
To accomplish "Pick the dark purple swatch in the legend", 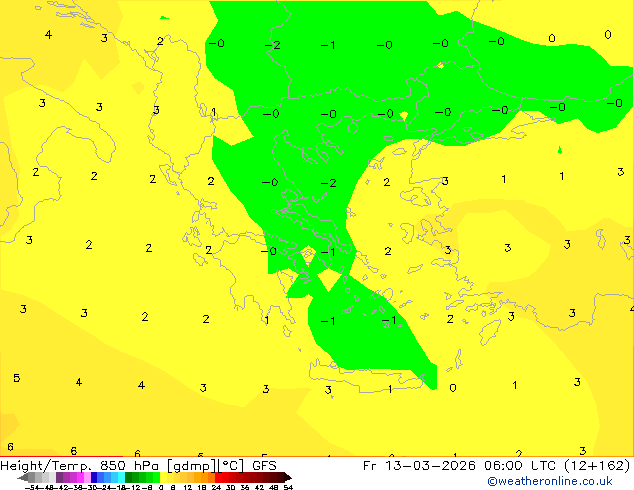I will point(59,477).
